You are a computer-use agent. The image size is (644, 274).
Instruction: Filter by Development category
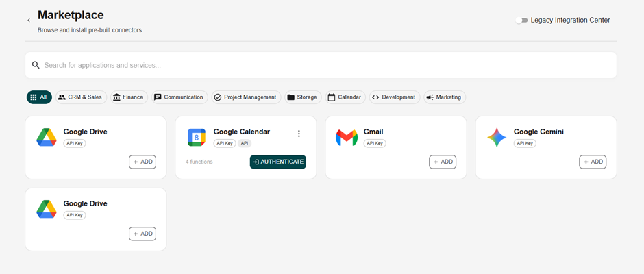pos(395,97)
